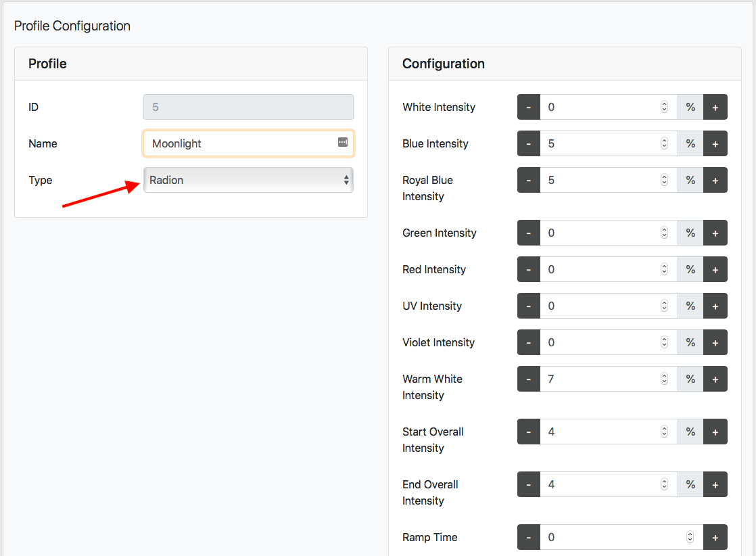Viewport: 756px width, 556px height.
Task: Click the Name field containing Moonlight
Action: pyautogui.click(x=248, y=143)
